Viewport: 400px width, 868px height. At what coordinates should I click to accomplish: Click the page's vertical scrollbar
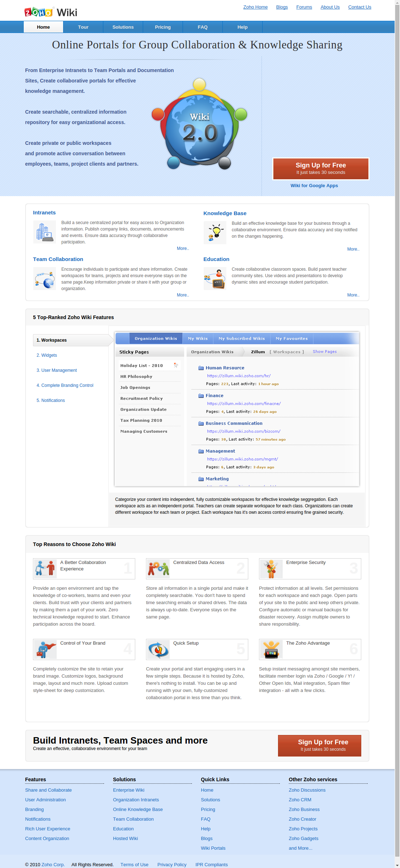397,430
